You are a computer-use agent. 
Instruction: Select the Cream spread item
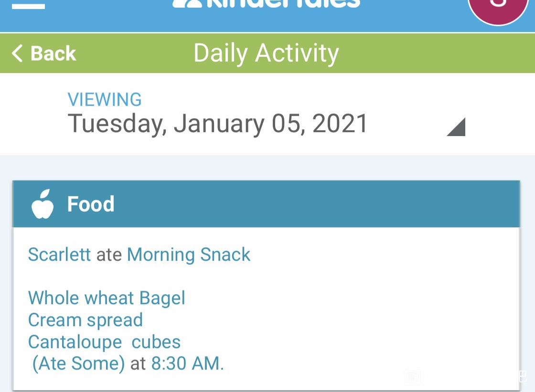pos(86,320)
